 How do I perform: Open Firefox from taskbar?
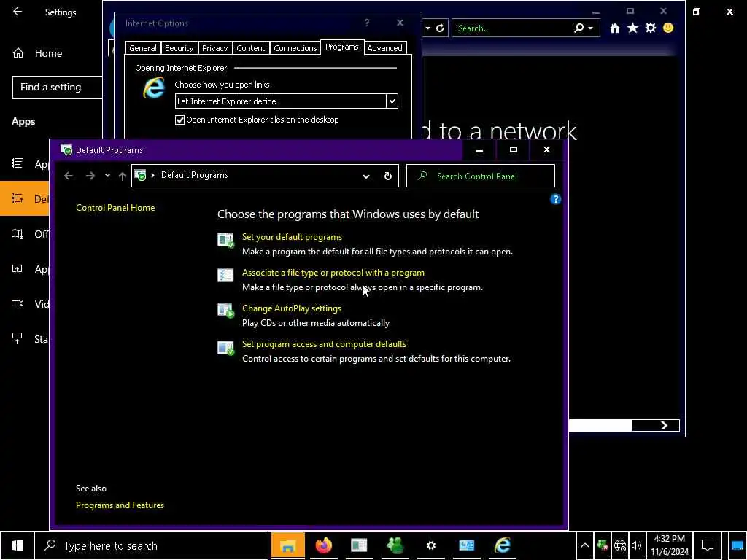(x=324, y=545)
